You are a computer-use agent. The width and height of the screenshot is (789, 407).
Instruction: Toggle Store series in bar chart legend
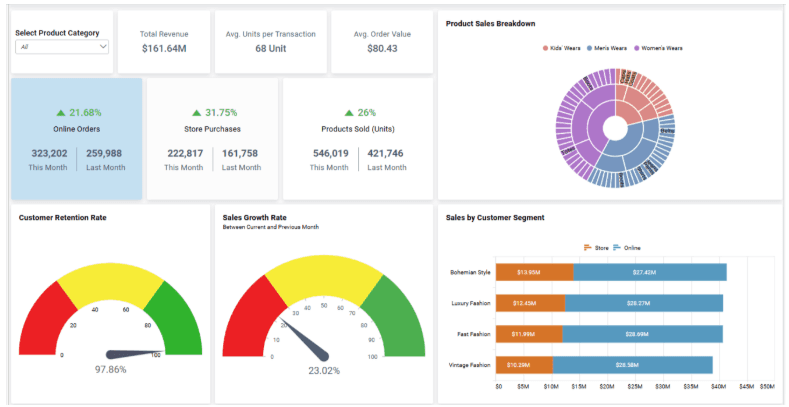tap(596, 248)
